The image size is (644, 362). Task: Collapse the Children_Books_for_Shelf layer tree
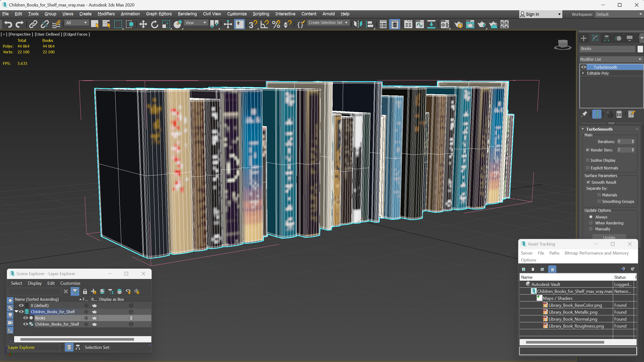(17, 312)
